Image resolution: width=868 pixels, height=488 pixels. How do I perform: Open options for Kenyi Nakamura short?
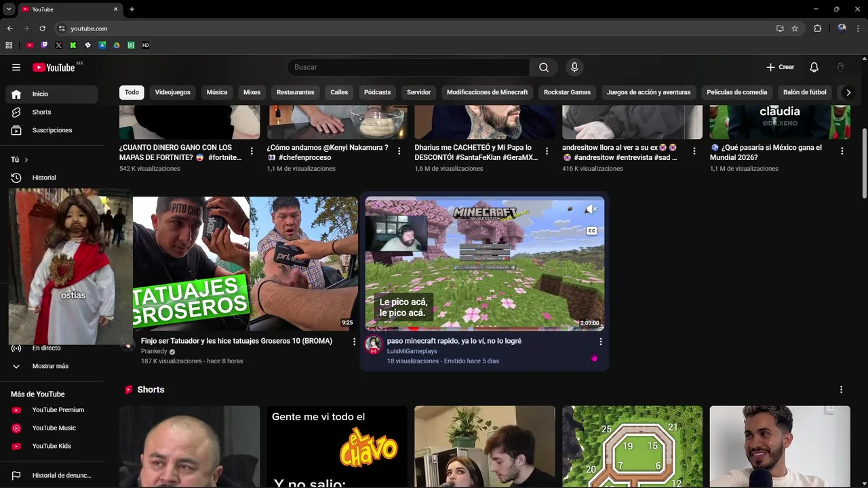(x=399, y=151)
